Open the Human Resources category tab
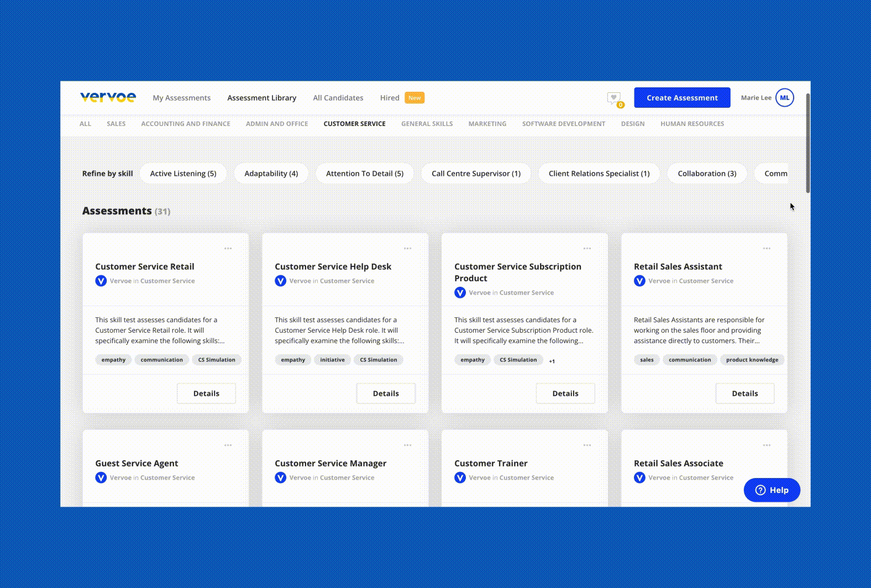Image resolution: width=871 pixels, height=588 pixels. pos(692,124)
